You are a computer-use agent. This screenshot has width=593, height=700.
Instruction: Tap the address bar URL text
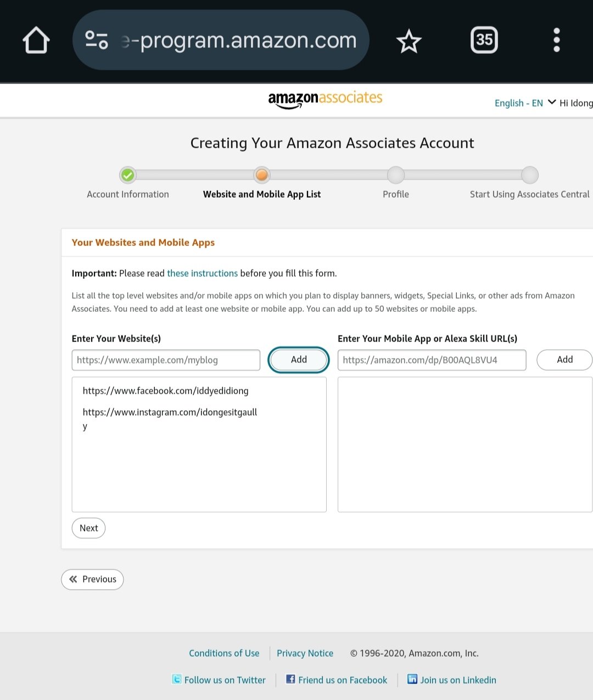click(239, 40)
